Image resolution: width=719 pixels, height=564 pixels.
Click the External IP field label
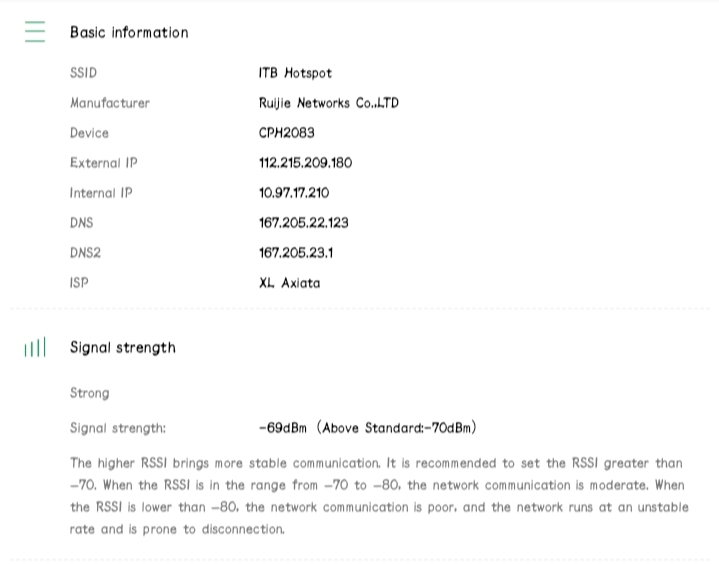[x=103, y=163]
